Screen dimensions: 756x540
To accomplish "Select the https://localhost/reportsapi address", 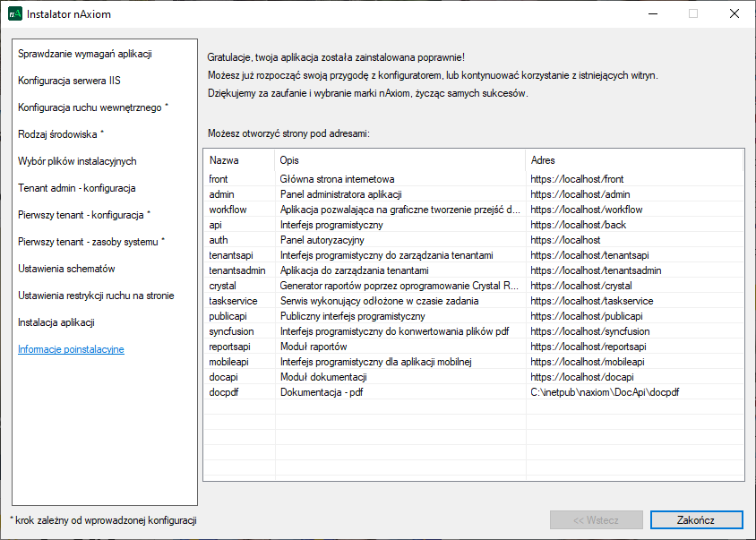I will [x=588, y=347].
